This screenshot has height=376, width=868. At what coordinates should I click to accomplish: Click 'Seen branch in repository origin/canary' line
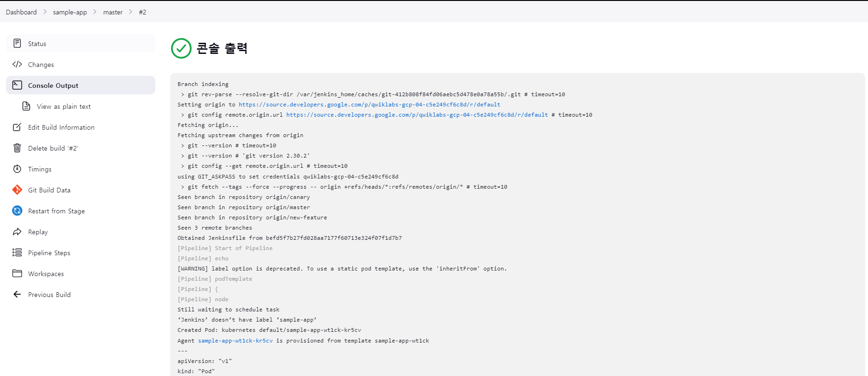[x=244, y=197]
